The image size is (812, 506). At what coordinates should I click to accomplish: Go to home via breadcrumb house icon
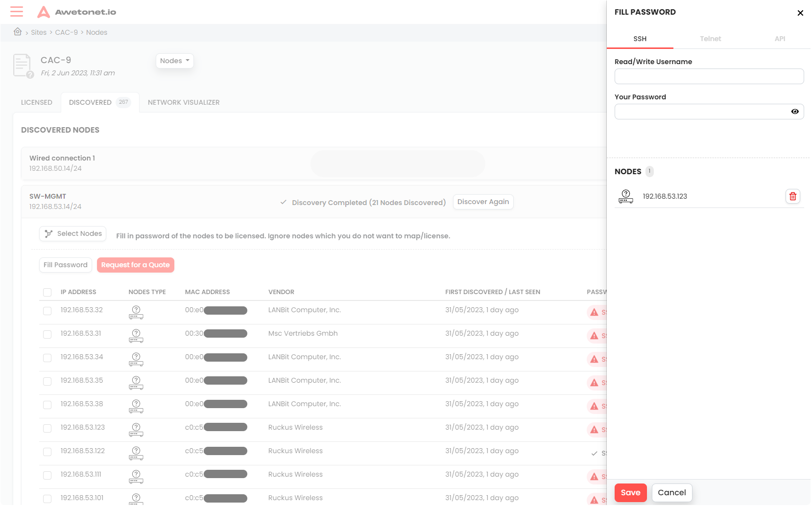pos(18,32)
